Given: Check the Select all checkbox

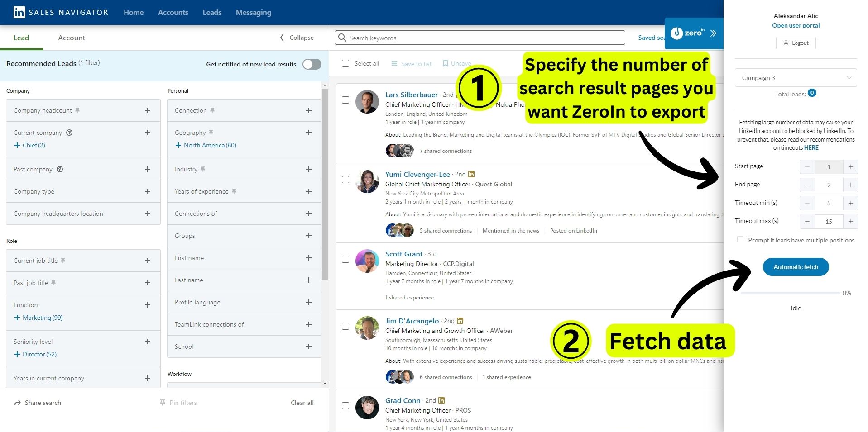Looking at the screenshot, I should 345,63.
